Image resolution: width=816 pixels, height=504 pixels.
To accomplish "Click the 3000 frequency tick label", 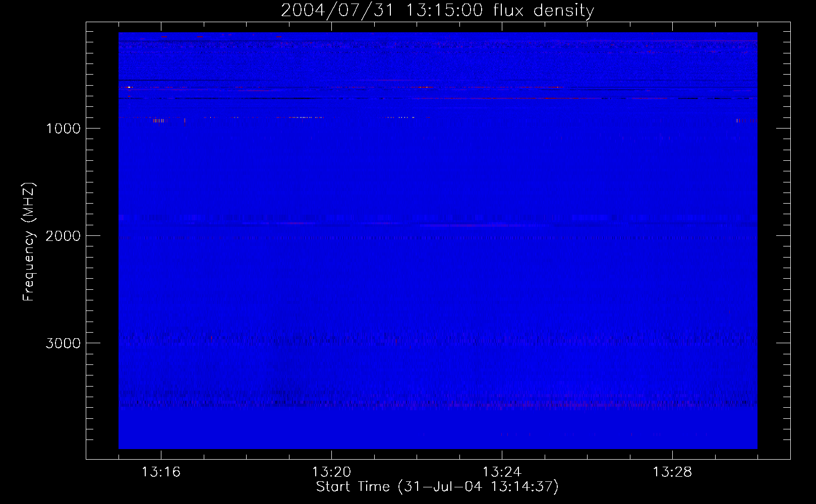I will point(63,343).
